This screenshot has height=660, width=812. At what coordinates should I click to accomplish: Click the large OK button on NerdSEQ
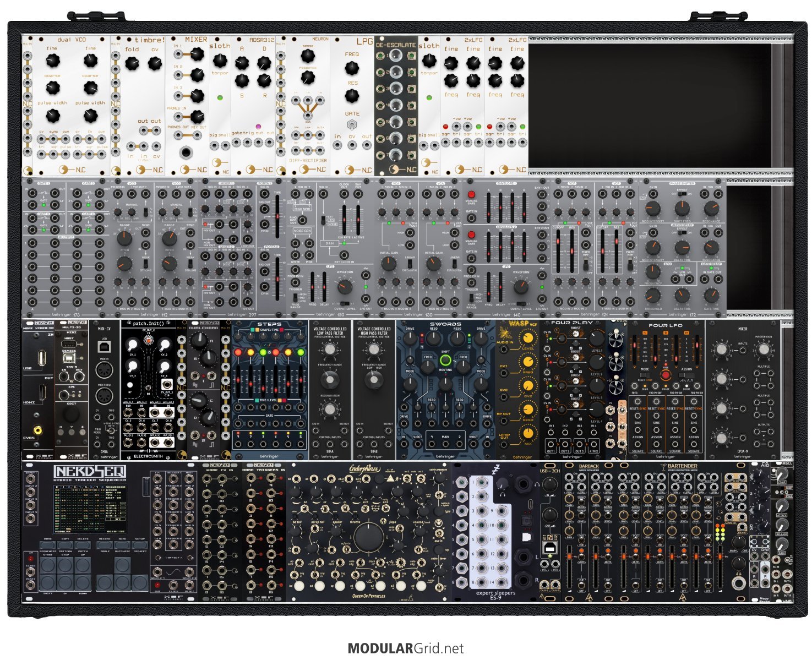tap(65, 583)
